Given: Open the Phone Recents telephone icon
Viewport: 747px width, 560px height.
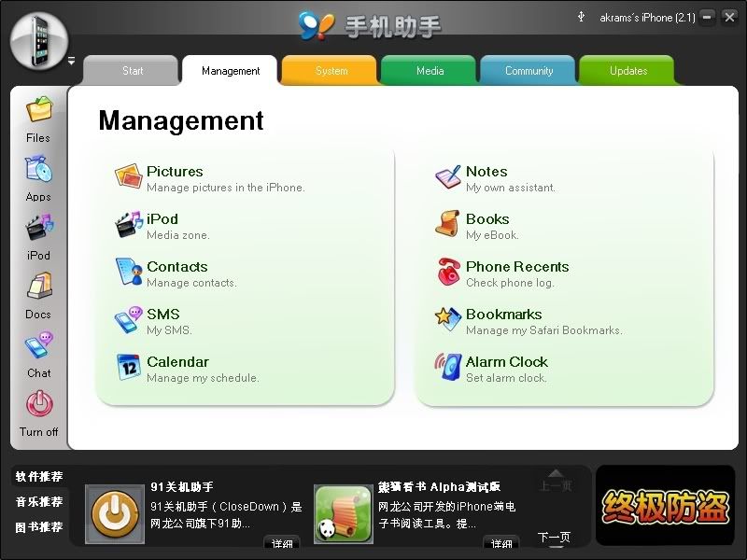Looking at the screenshot, I should coord(448,272).
